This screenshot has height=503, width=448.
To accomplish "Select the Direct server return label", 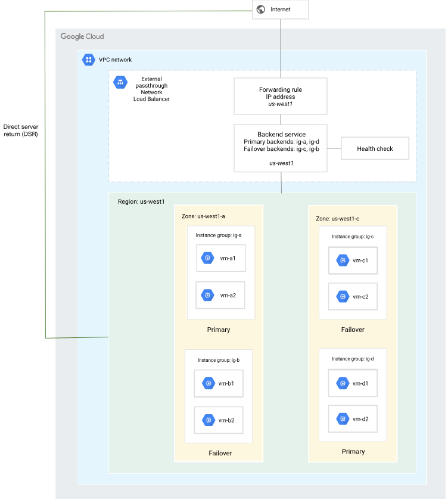I will click(20, 130).
